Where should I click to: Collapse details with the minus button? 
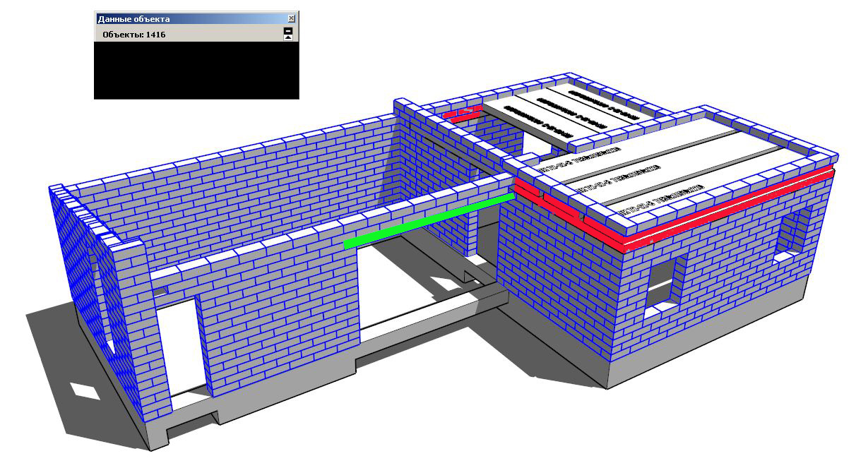point(288,31)
